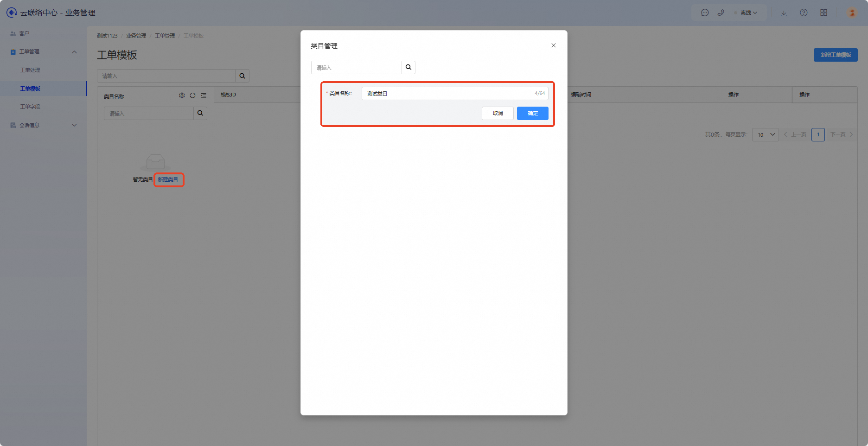The width and height of the screenshot is (868, 446).
Task: Go to 测试1123 breadcrumb
Action: 107,36
